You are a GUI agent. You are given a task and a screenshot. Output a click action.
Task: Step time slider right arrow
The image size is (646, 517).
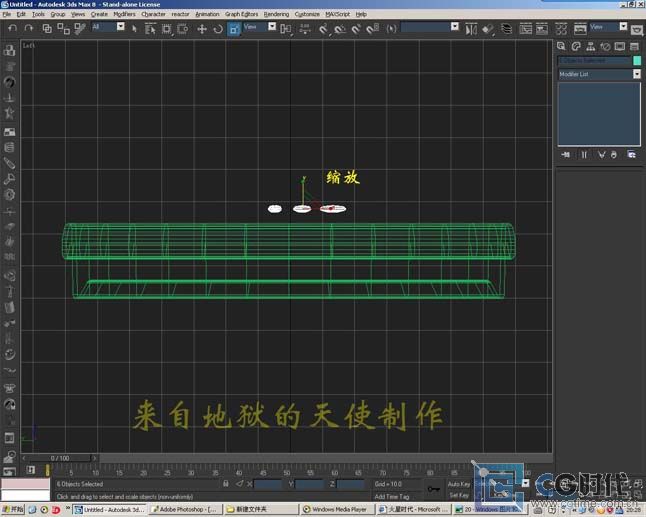tap(94, 458)
